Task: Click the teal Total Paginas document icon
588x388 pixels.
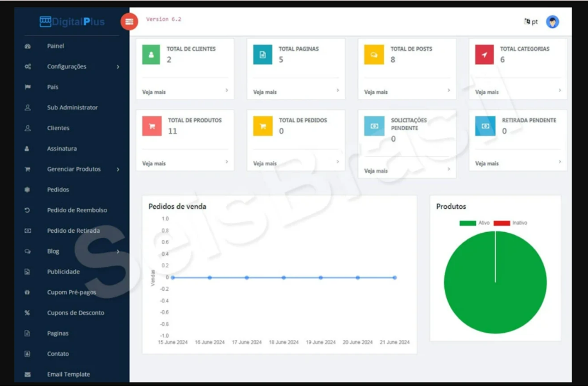Action: [262, 55]
